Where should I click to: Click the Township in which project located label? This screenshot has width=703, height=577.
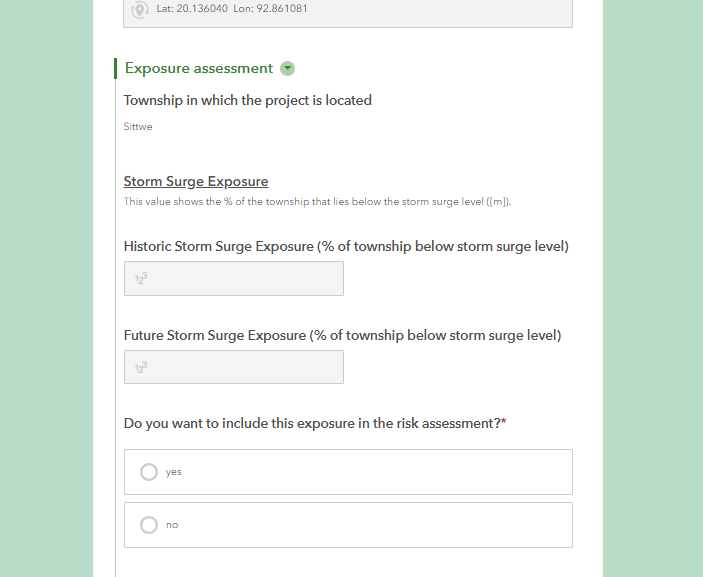coord(247,100)
